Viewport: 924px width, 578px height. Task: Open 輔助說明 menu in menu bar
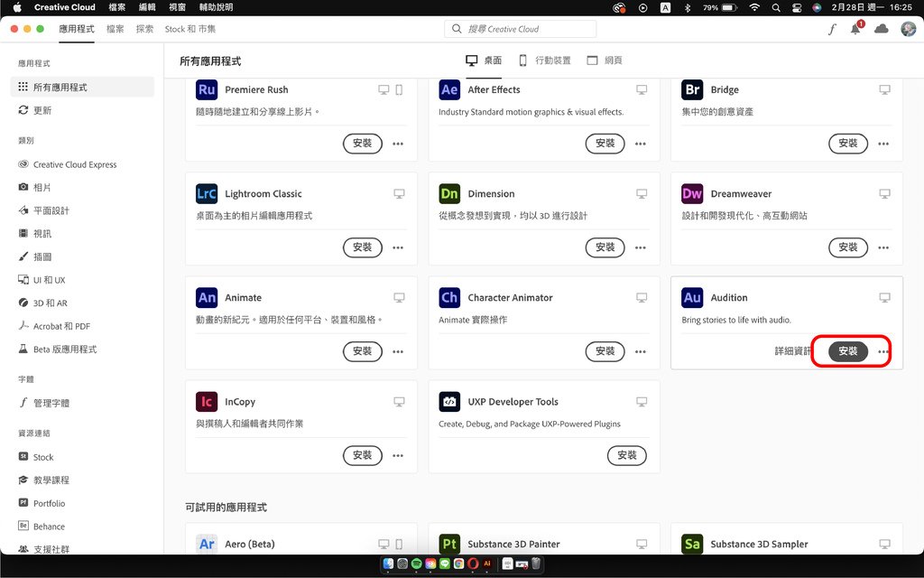217,7
